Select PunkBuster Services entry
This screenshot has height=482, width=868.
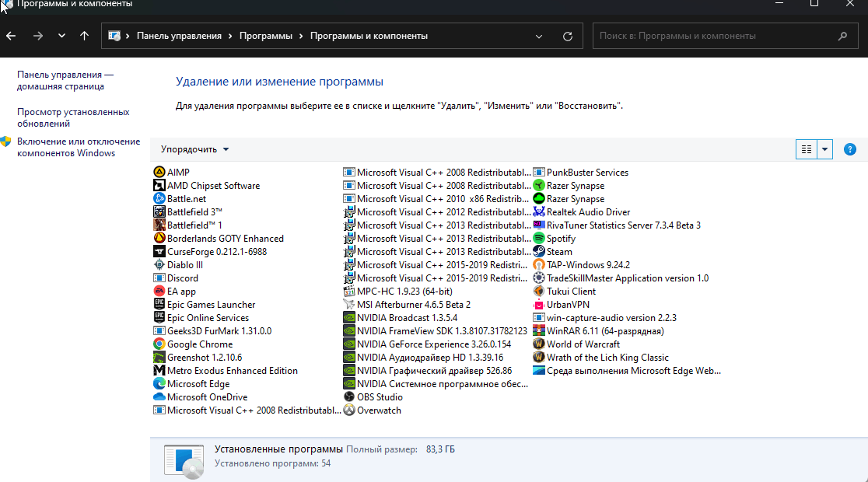pyautogui.click(x=581, y=172)
